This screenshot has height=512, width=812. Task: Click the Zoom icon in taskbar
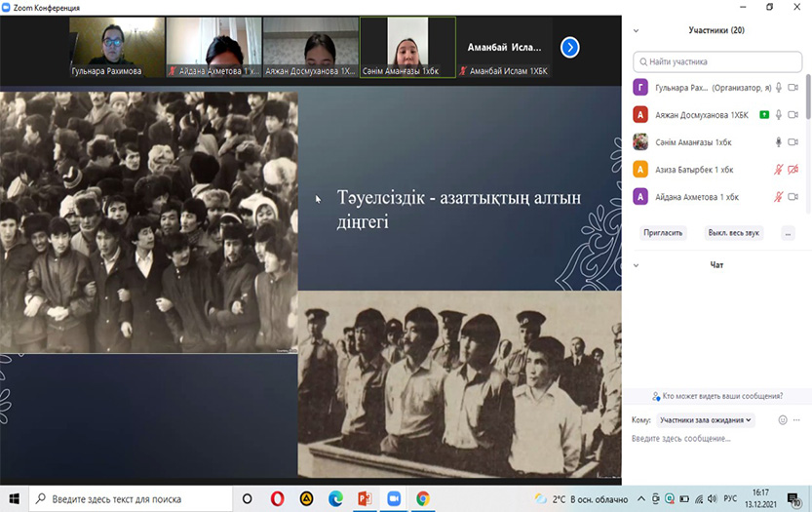(394, 498)
